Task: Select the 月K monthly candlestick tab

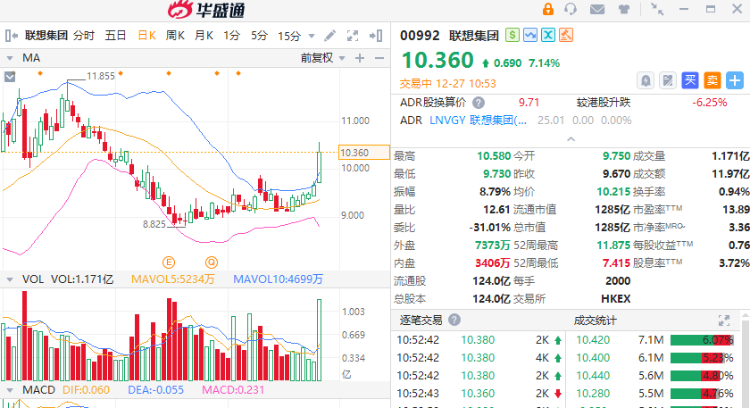Action: 204,35
